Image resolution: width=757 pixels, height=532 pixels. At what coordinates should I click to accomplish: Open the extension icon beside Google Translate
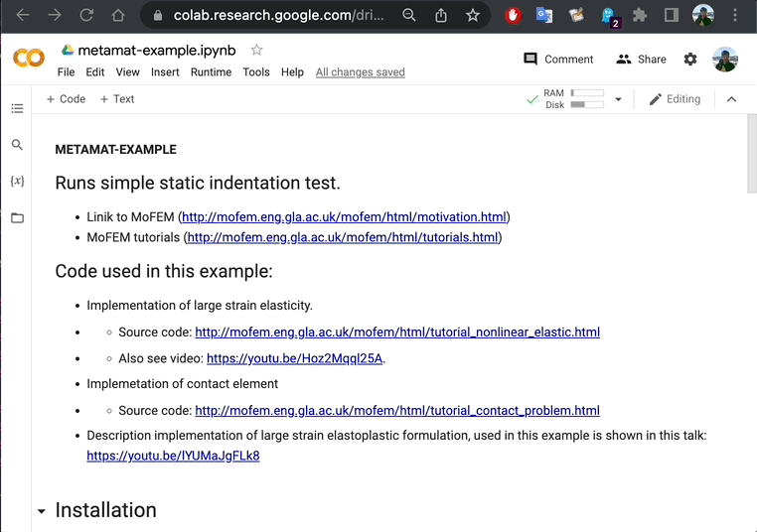click(576, 16)
